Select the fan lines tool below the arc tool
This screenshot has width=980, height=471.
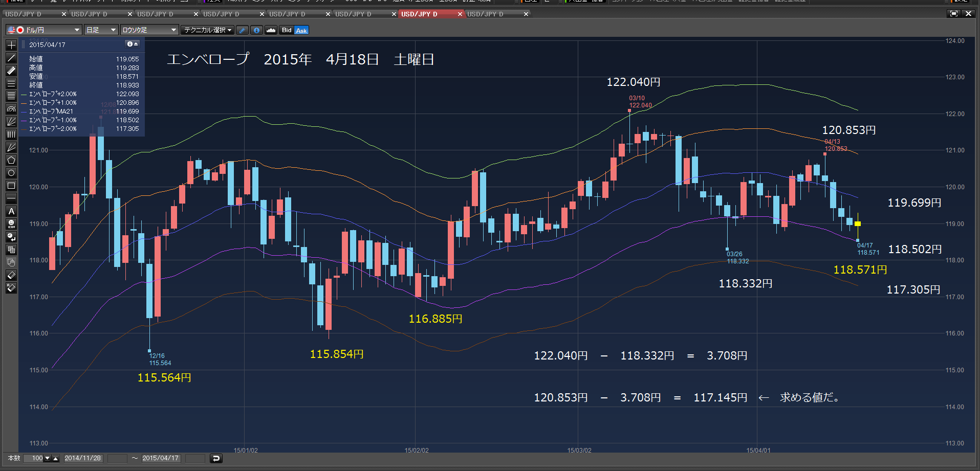coord(11,122)
